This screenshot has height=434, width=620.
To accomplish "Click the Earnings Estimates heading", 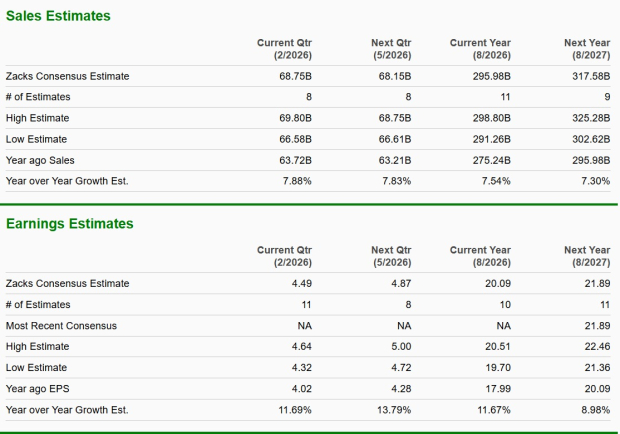I will [x=69, y=223].
